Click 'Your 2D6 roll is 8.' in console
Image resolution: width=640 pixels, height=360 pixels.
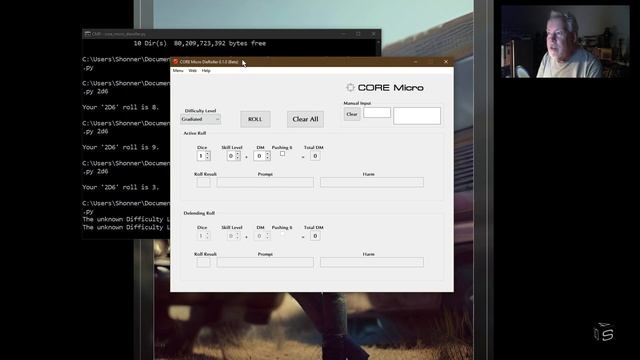coord(120,107)
